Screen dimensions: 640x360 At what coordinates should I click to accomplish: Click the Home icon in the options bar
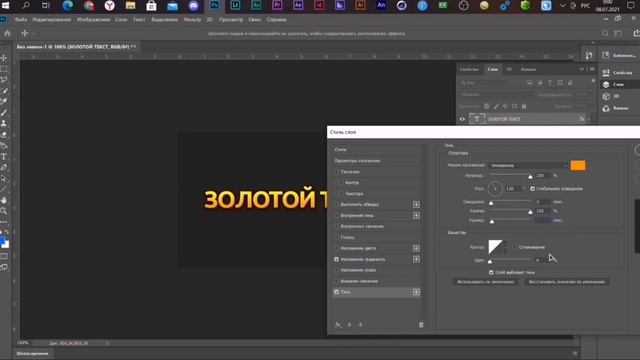[x=7, y=33]
